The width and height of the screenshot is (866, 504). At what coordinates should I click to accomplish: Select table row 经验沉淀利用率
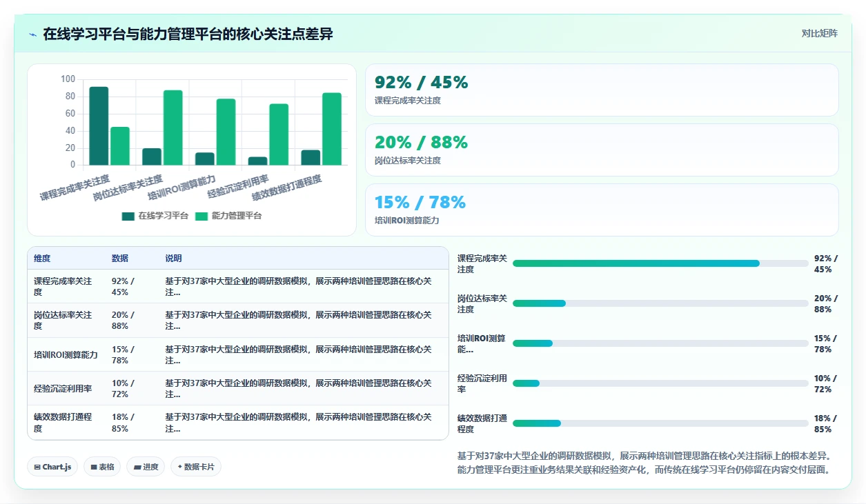(238, 388)
